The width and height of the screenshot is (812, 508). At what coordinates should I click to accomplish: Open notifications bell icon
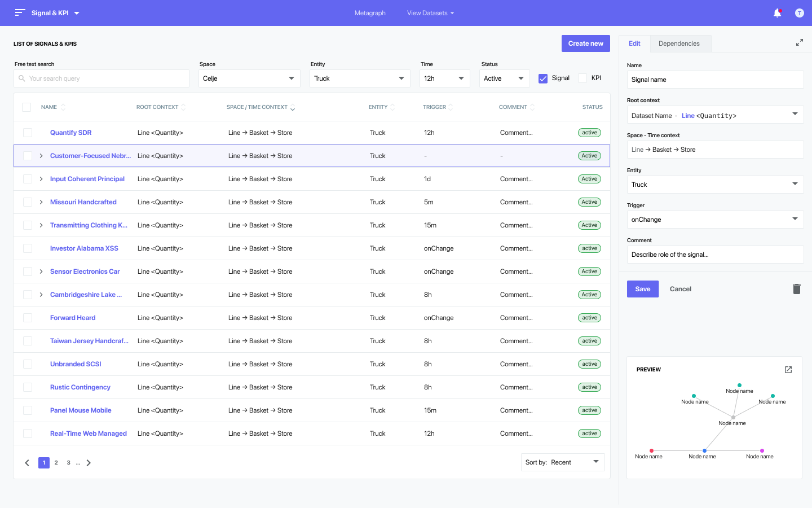click(x=777, y=13)
